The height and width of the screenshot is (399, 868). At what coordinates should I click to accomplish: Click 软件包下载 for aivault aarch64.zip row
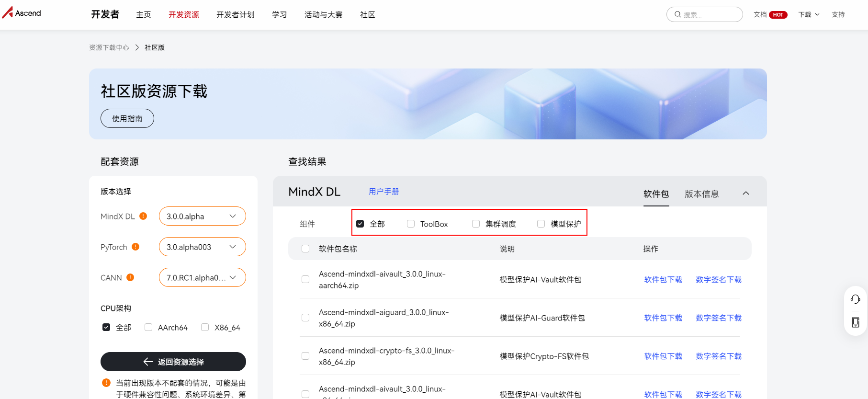coord(663,279)
